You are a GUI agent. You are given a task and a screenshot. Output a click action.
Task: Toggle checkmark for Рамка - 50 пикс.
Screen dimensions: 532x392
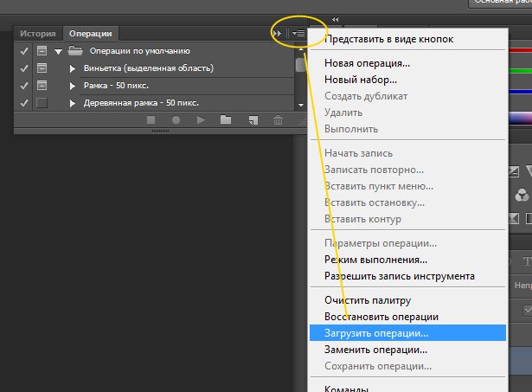coord(23,86)
